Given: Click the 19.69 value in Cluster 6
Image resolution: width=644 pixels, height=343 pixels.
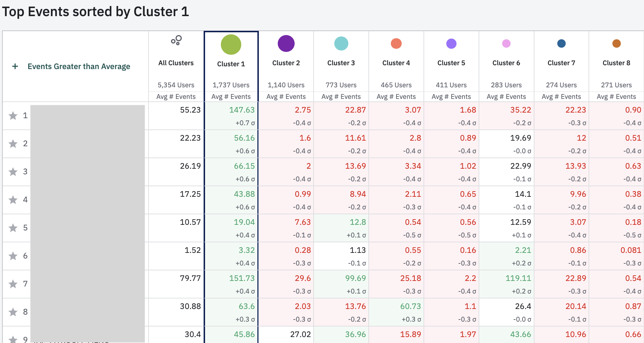Looking at the screenshot, I should coord(521,138).
